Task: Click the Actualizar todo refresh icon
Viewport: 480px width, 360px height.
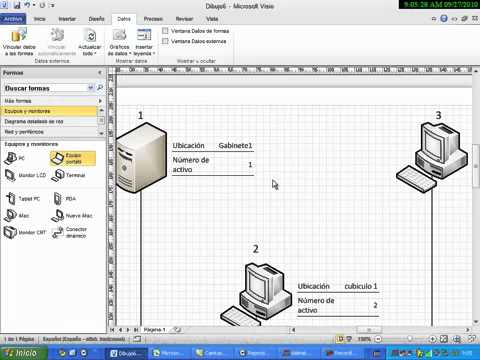Action: (x=90, y=35)
